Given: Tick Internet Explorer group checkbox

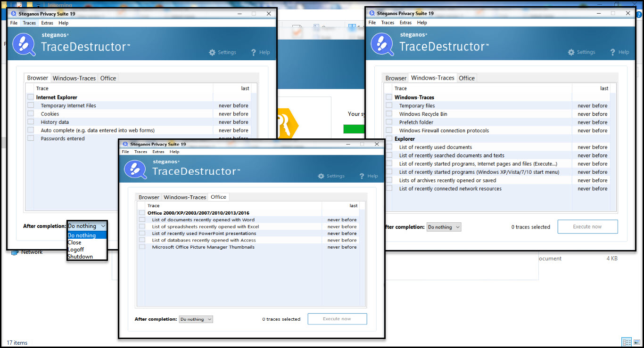Looking at the screenshot, I should coord(31,97).
